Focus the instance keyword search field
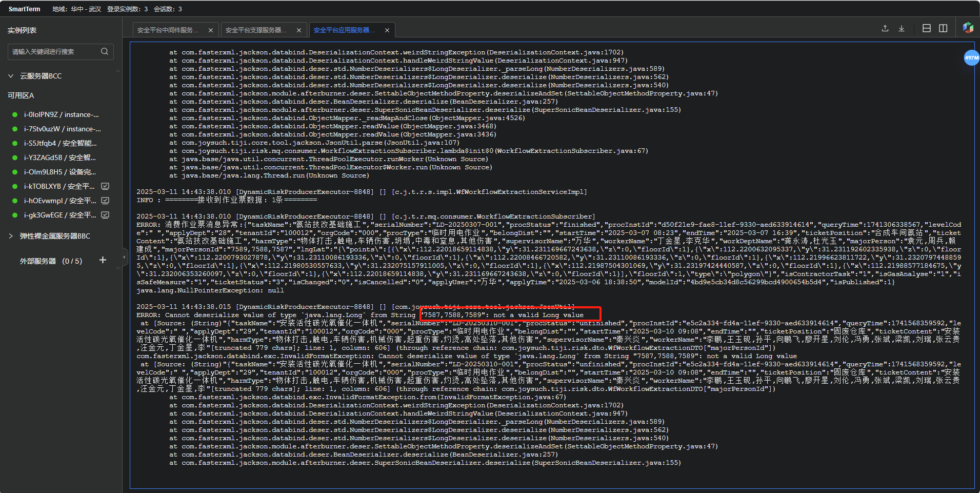The height and width of the screenshot is (493, 980). click(x=61, y=51)
